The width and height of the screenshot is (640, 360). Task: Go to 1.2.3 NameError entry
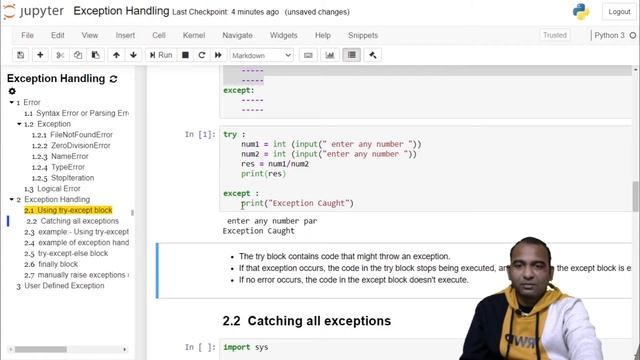click(x=60, y=156)
